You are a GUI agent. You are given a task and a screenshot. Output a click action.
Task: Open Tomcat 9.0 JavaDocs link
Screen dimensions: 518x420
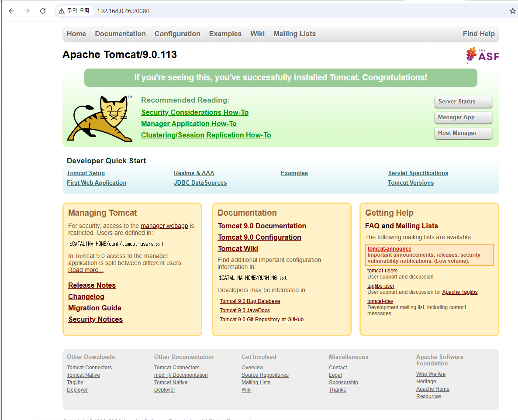coord(245,310)
